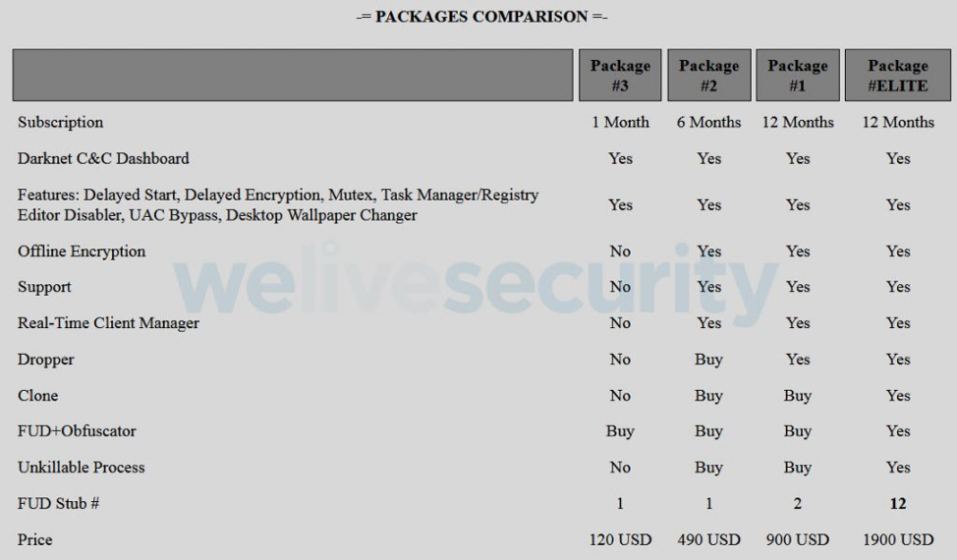Viewport: 957px width, 560px height.
Task: Click the PACKAGES COMPARISON title
Action: (x=478, y=17)
